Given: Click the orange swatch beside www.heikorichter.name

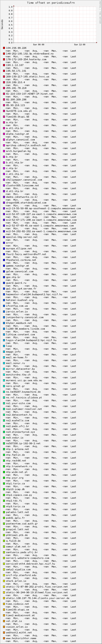Looking at the screenshot, I should (4, 638).
